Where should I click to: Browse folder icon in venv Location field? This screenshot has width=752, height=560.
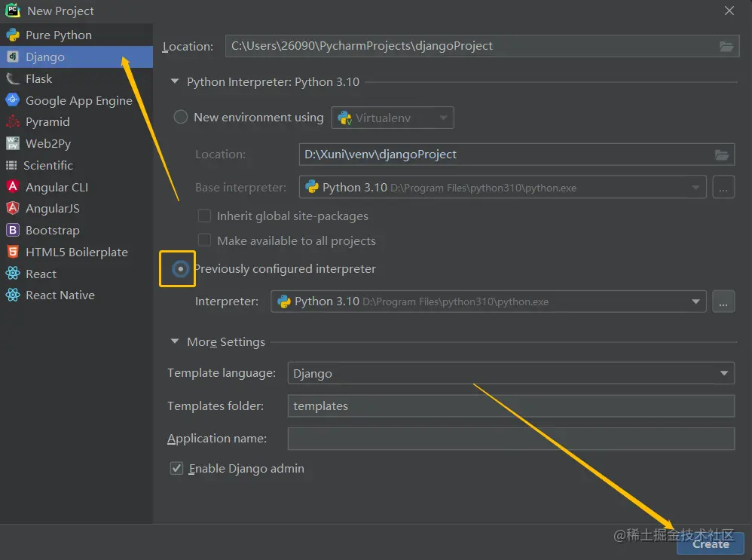point(722,155)
